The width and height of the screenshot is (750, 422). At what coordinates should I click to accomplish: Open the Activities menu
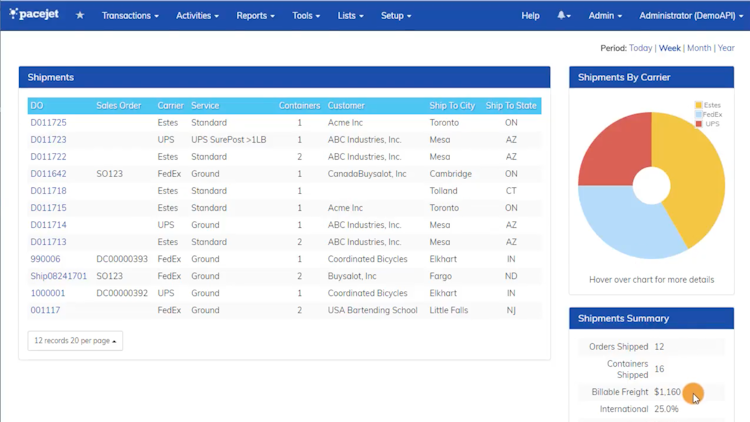coord(197,16)
